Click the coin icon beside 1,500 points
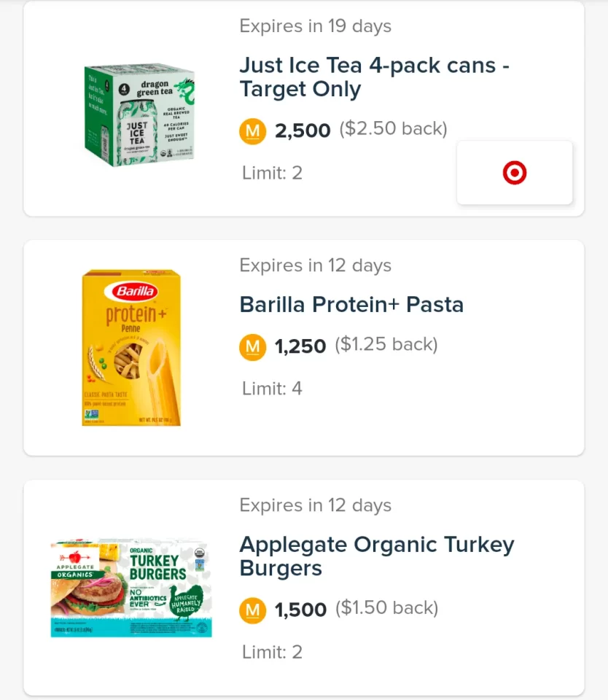Viewport: 608px width, 700px height. [x=252, y=610]
